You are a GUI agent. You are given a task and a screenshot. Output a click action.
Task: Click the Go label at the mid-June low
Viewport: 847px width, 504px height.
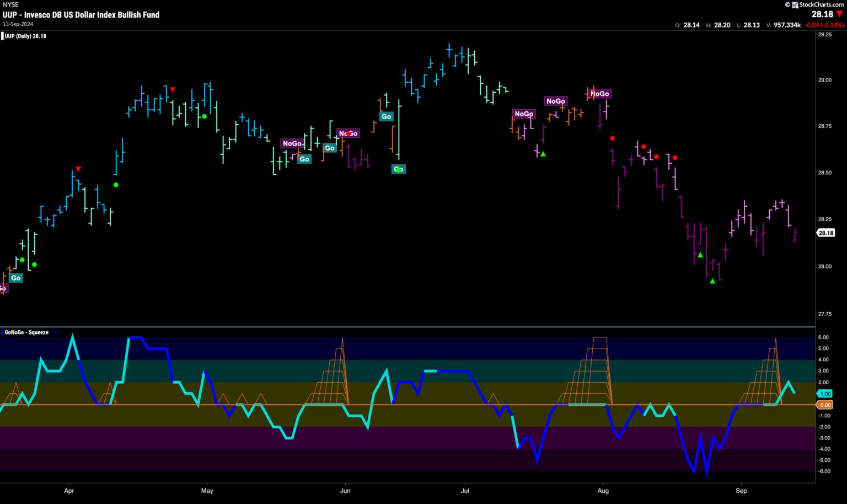(399, 169)
